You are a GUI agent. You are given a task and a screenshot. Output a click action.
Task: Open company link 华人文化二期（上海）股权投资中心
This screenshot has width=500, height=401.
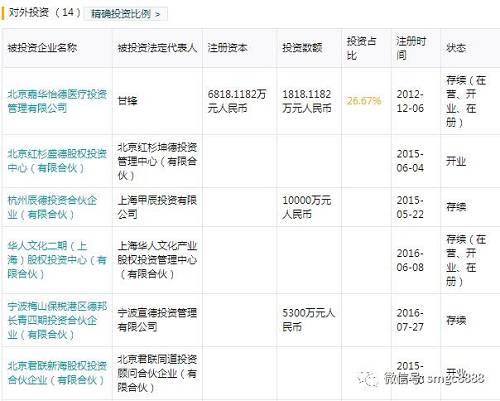tap(57, 260)
